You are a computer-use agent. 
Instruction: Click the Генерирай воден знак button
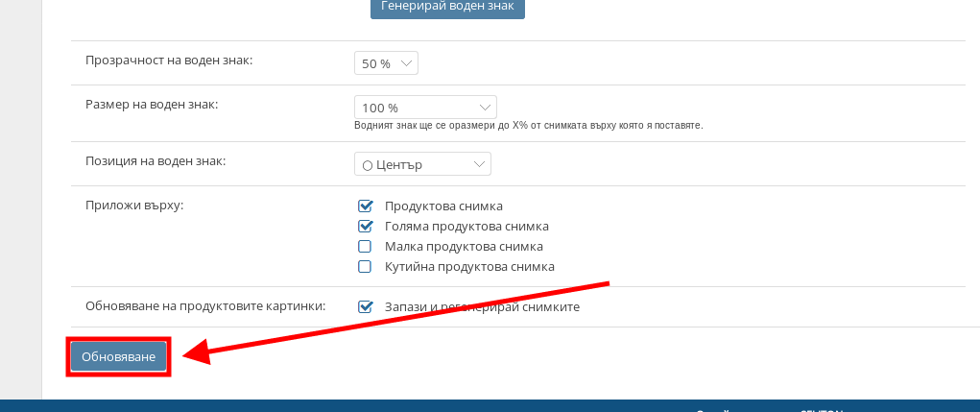[447, 8]
